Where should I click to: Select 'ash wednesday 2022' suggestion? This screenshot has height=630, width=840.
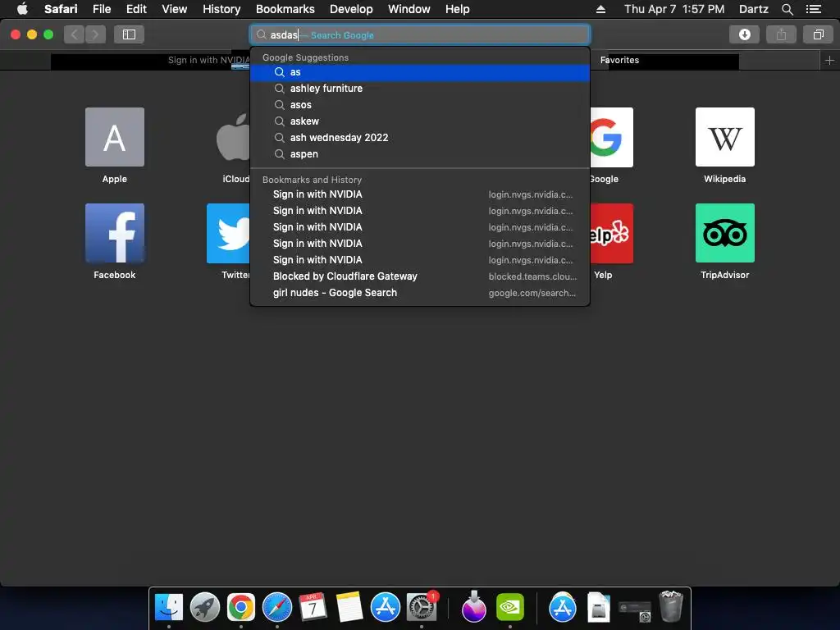point(420,138)
